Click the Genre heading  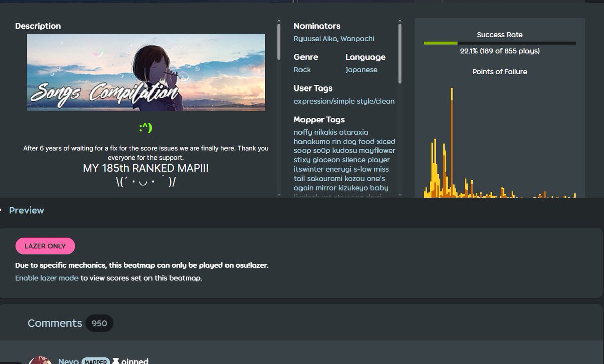pyautogui.click(x=306, y=57)
